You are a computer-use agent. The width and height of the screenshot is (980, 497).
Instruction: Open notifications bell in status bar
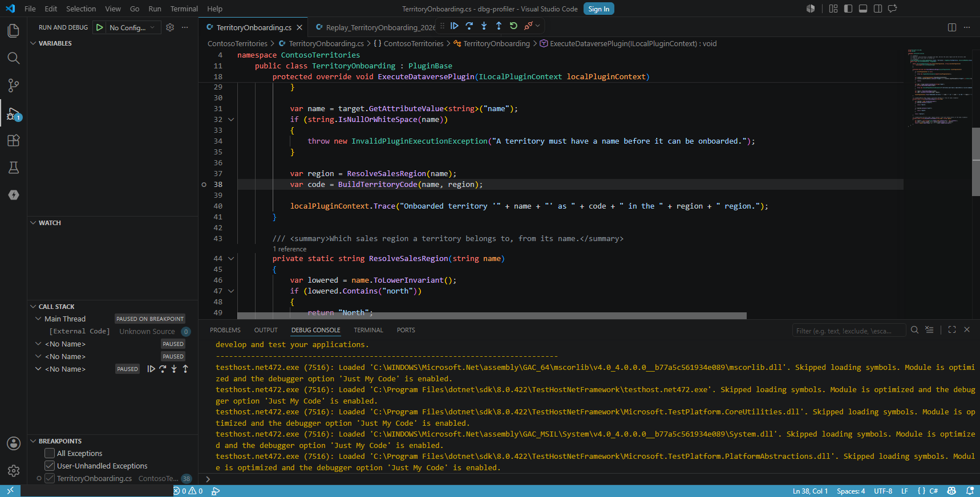[x=970, y=491]
